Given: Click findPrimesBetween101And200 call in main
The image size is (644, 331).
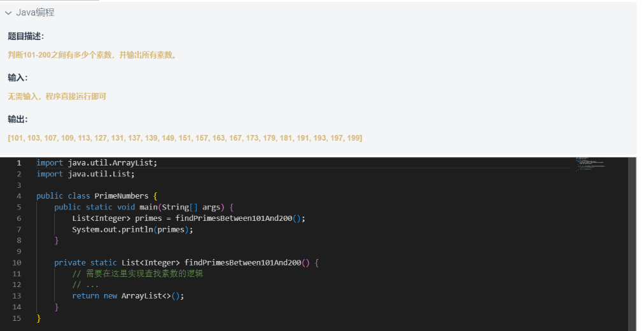Looking at the screenshot, I should point(234,218).
